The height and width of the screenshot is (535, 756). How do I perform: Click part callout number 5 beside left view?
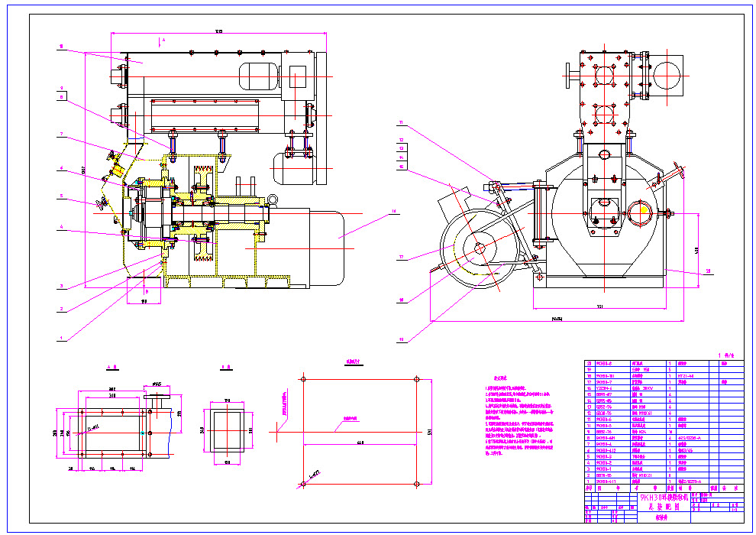pyautogui.click(x=62, y=196)
